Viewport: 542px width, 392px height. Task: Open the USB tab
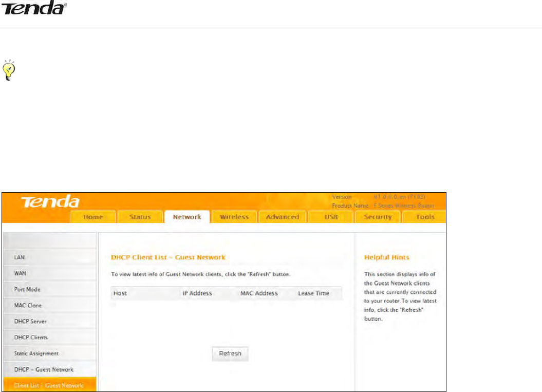click(x=331, y=217)
